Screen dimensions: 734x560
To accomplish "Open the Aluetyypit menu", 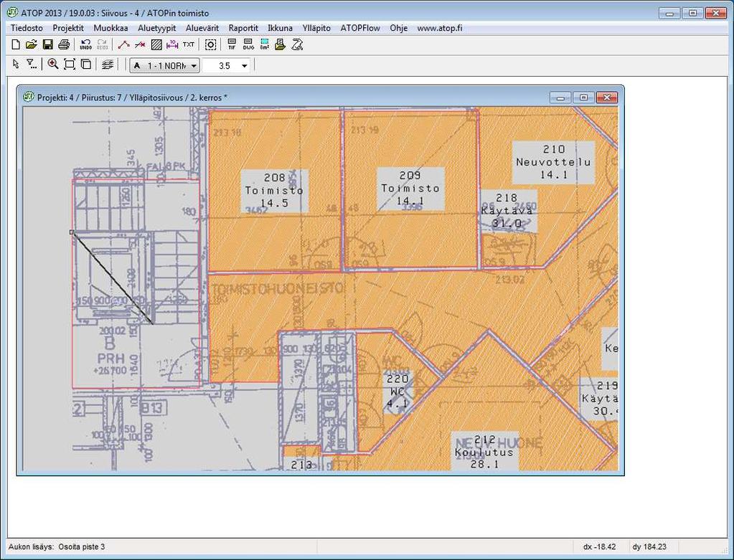I will tap(157, 28).
